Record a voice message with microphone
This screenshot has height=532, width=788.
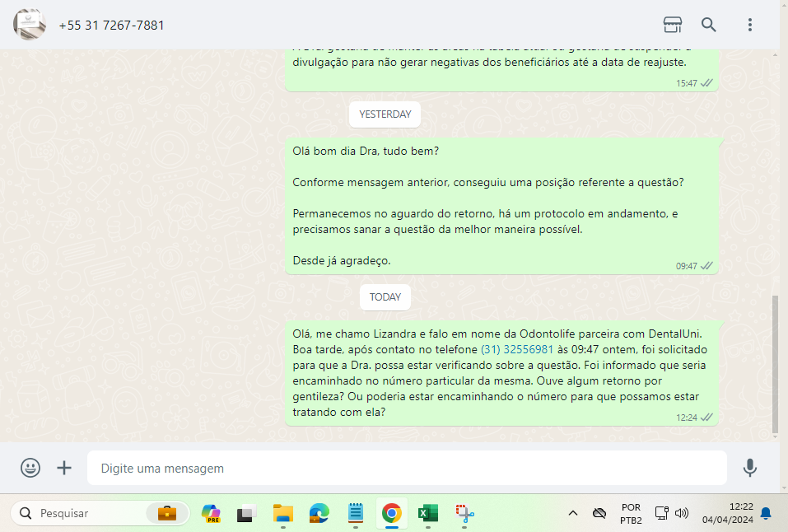point(749,468)
